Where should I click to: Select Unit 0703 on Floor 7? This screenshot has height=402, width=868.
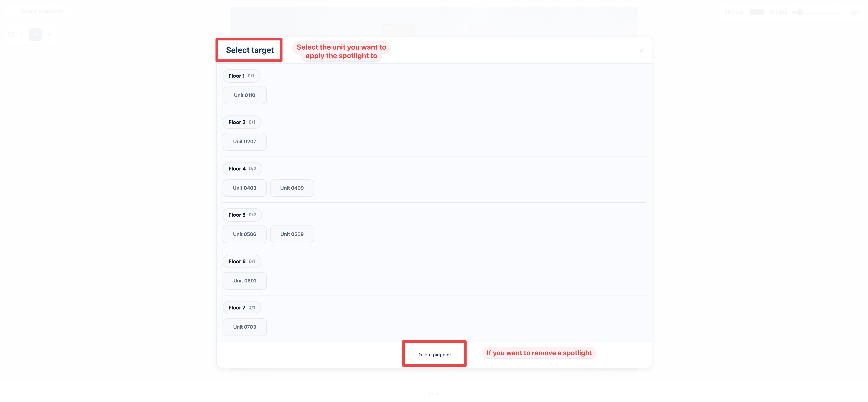244,327
